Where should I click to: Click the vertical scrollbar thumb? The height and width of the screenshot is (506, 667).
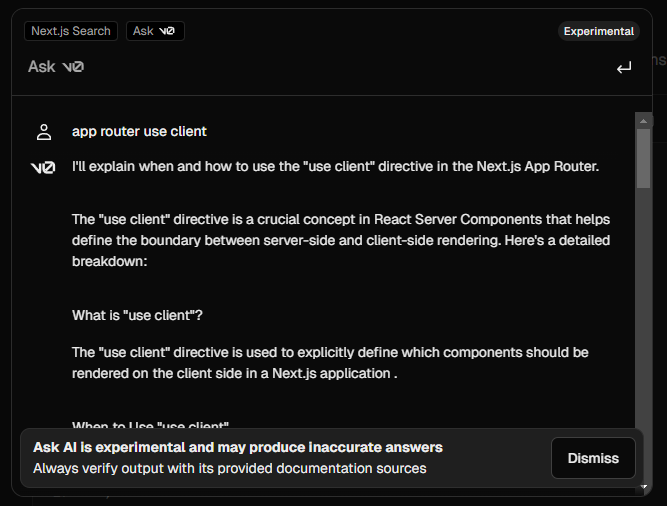click(643, 158)
